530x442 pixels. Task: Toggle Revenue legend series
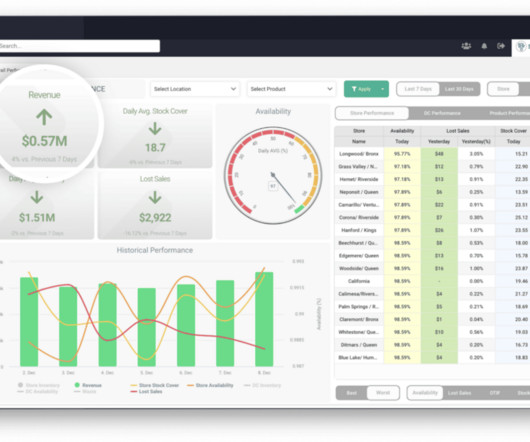point(88,385)
